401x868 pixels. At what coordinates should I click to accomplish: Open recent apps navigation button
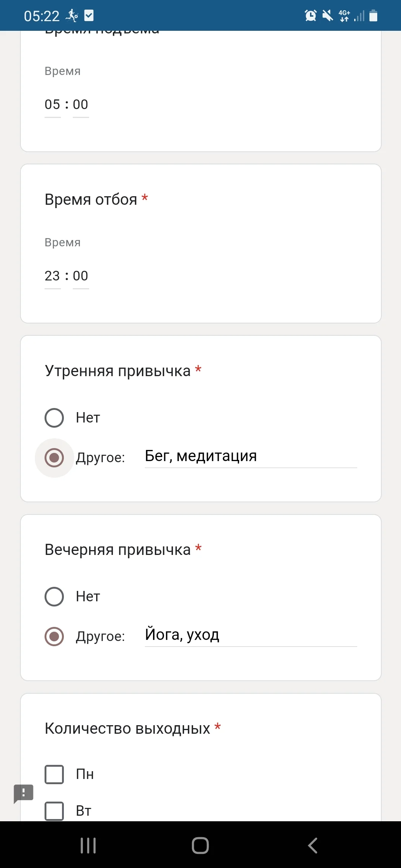tap(88, 845)
